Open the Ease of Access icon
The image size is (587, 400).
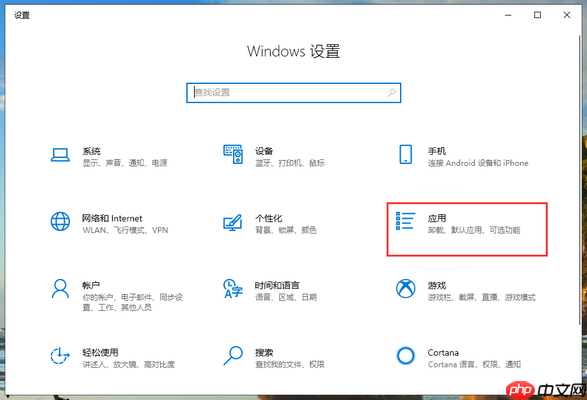coord(60,355)
